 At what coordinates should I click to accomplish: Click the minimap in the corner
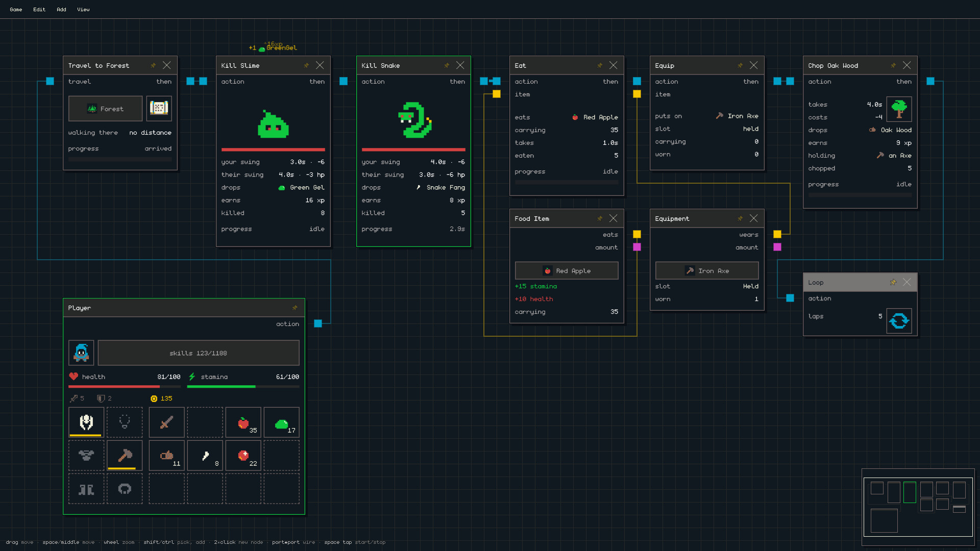[918, 507]
